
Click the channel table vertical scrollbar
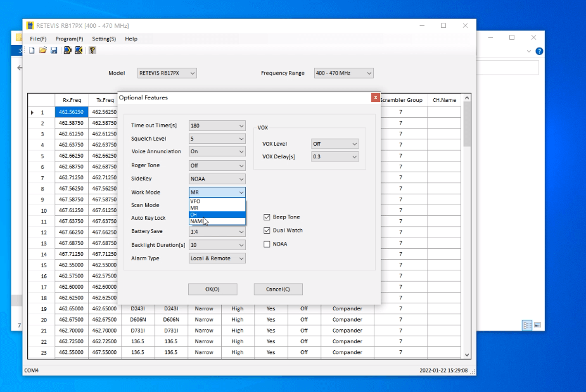point(467,222)
